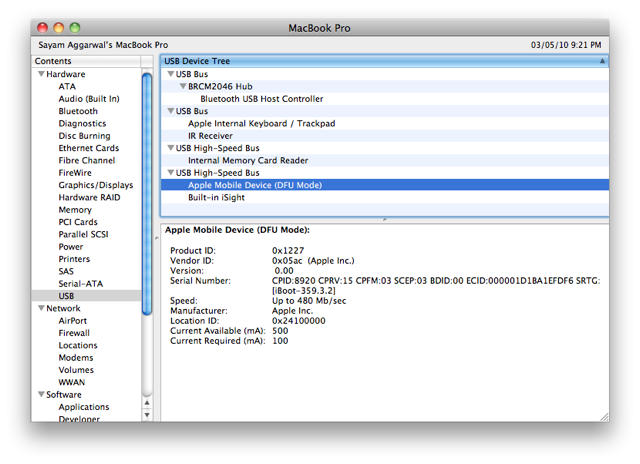Open the Serial-ATA hardware entry

coord(80,284)
